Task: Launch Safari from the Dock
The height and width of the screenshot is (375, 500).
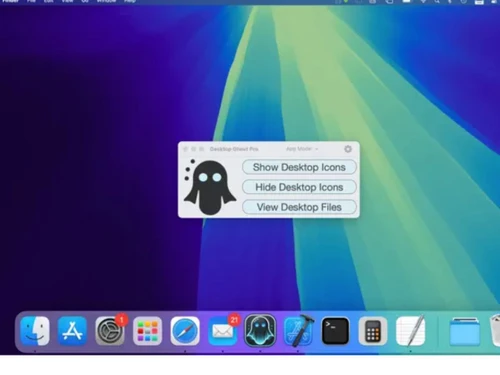Action: pyautogui.click(x=185, y=331)
